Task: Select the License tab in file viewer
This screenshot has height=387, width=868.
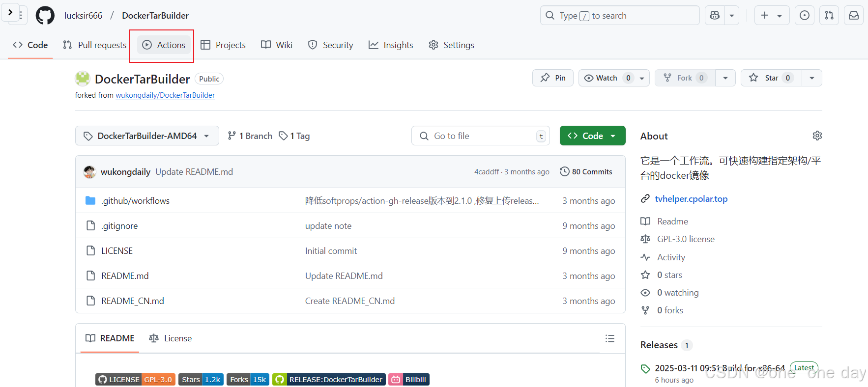Action: (x=171, y=338)
